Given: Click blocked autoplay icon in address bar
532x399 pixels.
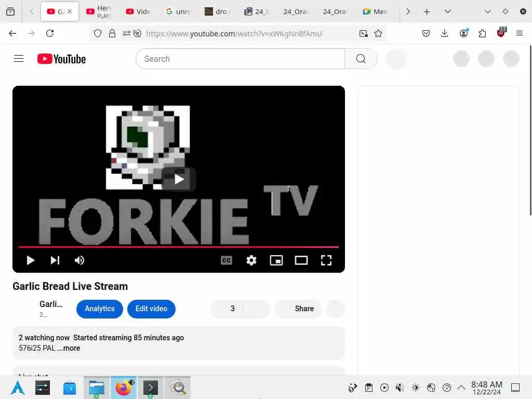Looking at the screenshot, I should 137,33.
